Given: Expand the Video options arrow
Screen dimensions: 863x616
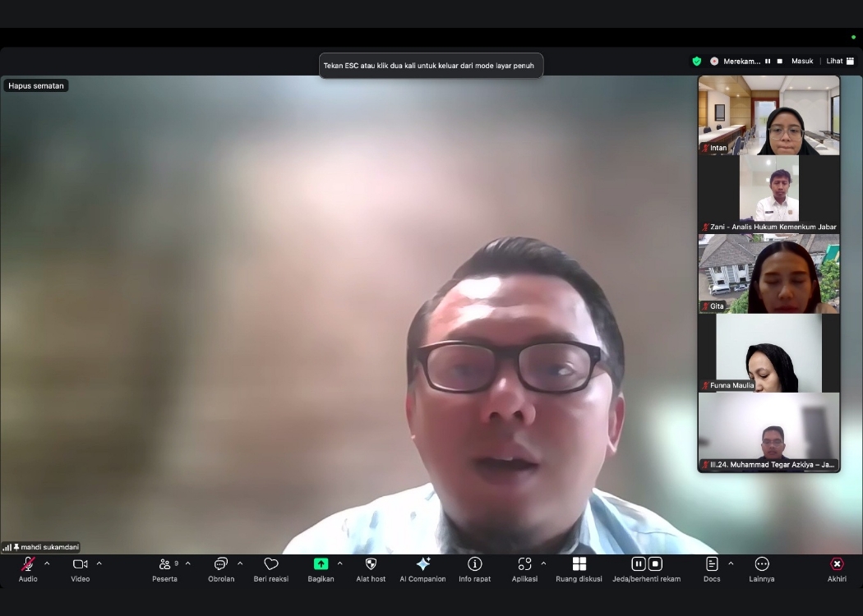Looking at the screenshot, I should (99, 563).
